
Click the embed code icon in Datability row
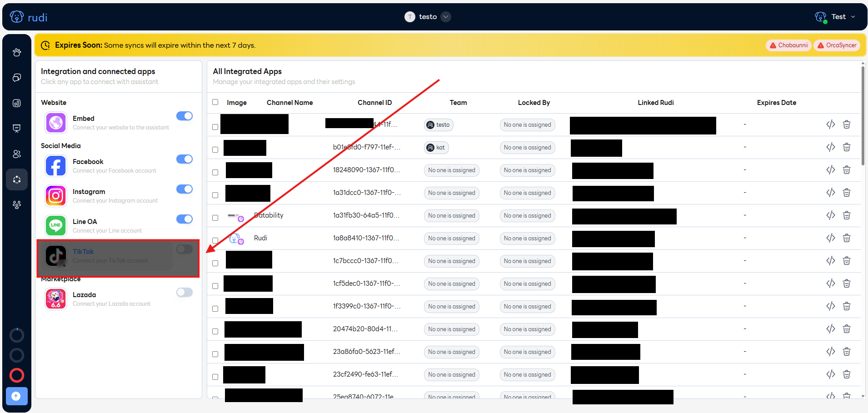(x=830, y=215)
